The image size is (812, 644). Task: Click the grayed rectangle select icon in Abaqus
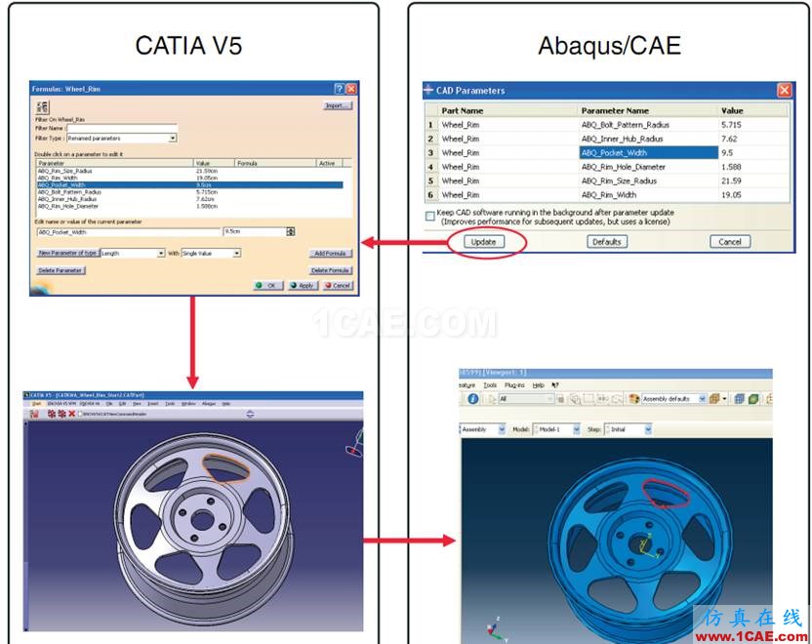pyautogui.click(x=589, y=399)
